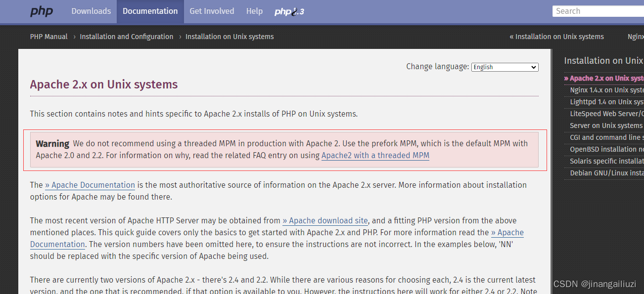Select the Help menu item
This screenshot has height=294, width=644.
pyautogui.click(x=254, y=11)
